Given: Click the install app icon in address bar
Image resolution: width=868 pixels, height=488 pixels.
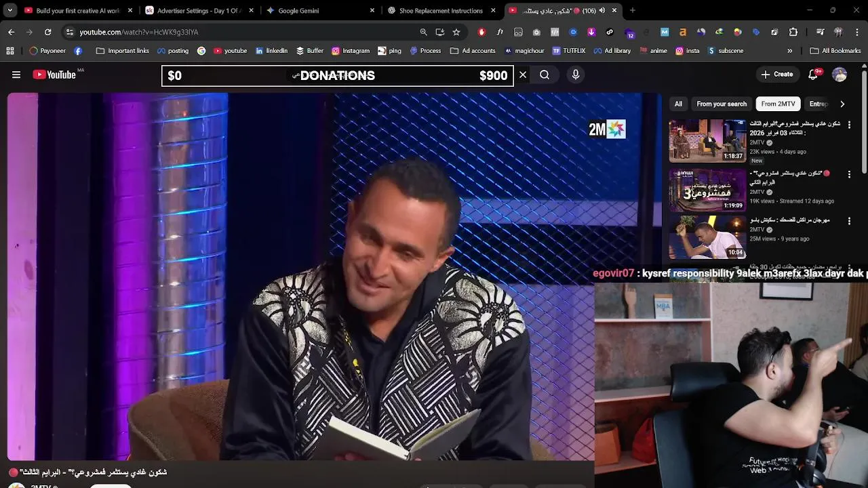Looking at the screenshot, I should 440,32.
